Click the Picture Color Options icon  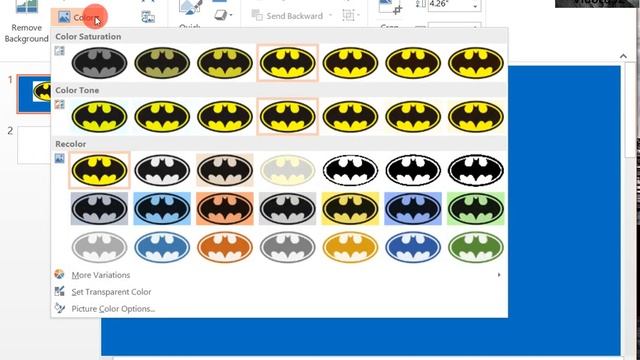pyautogui.click(x=60, y=308)
